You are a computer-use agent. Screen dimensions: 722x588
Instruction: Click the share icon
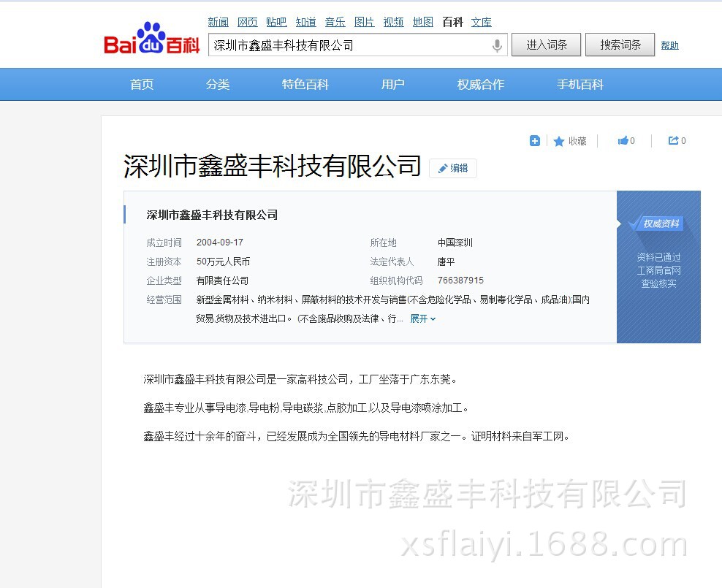[673, 141]
